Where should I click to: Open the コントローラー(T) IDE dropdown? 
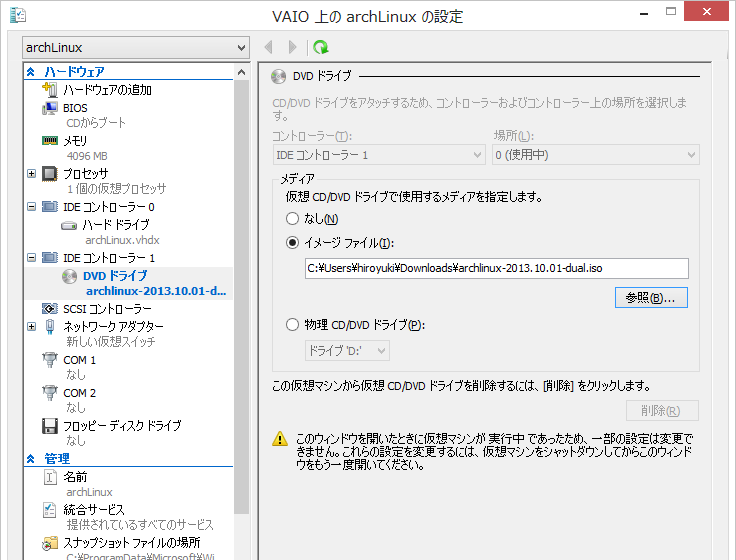(379, 155)
